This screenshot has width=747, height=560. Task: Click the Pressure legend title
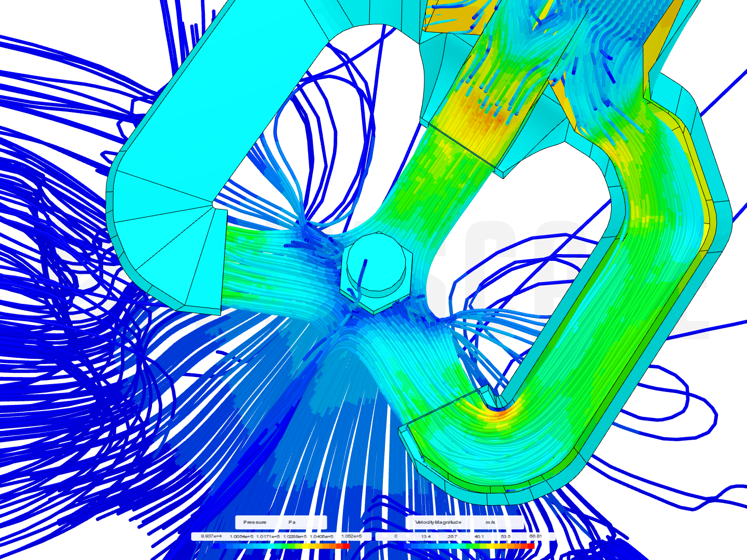pos(255,522)
